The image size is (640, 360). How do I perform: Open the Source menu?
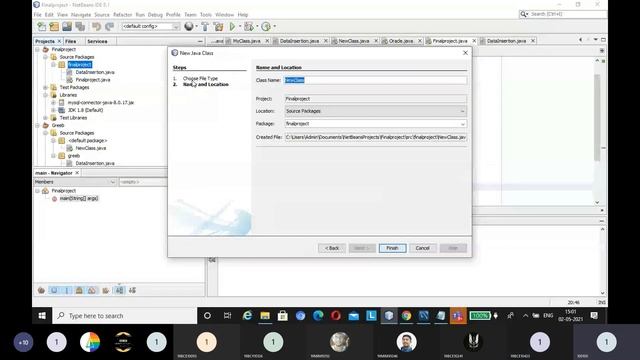[x=102, y=15]
